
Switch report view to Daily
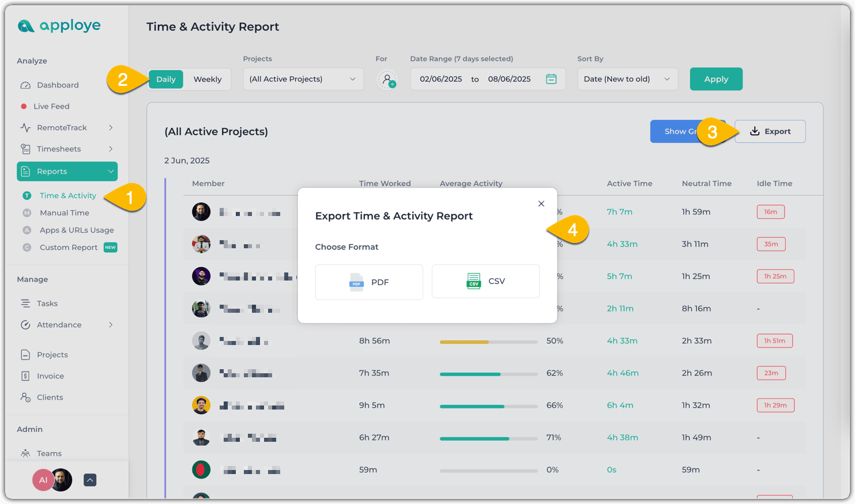[166, 79]
